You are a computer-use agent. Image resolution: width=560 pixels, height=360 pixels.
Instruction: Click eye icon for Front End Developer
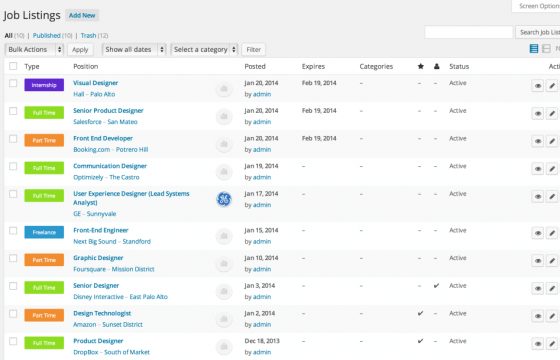click(538, 141)
